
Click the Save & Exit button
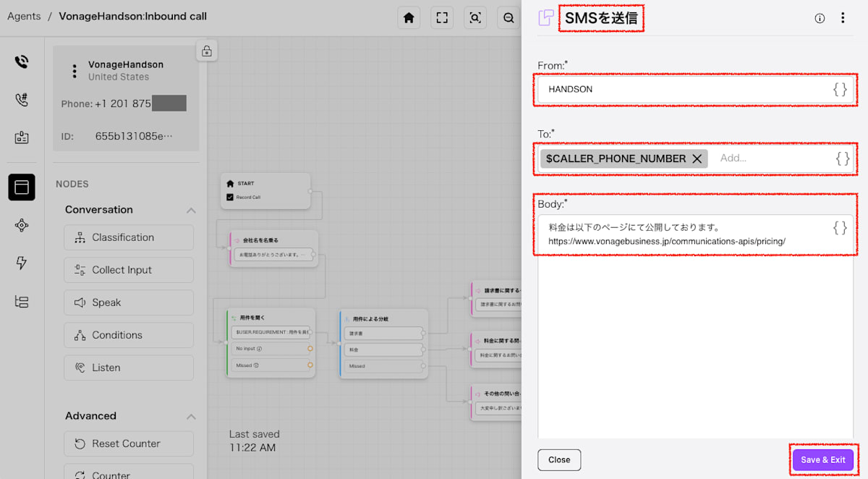tap(823, 460)
